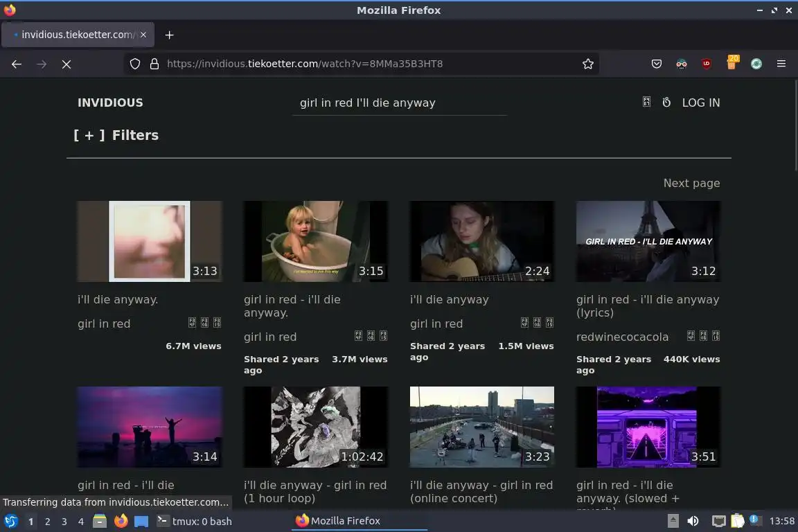Save page to Pocket icon
The width and height of the screenshot is (798, 532).
657,64
